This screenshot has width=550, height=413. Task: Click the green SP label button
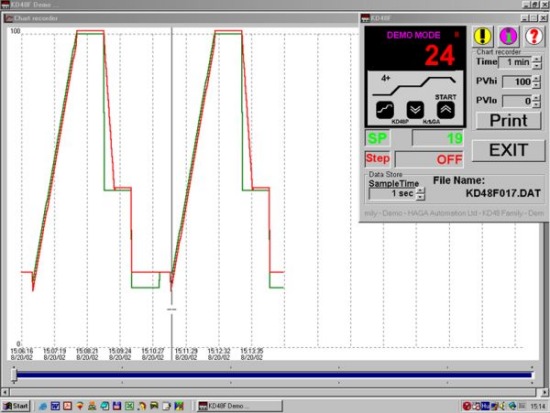(x=377, y=138)
